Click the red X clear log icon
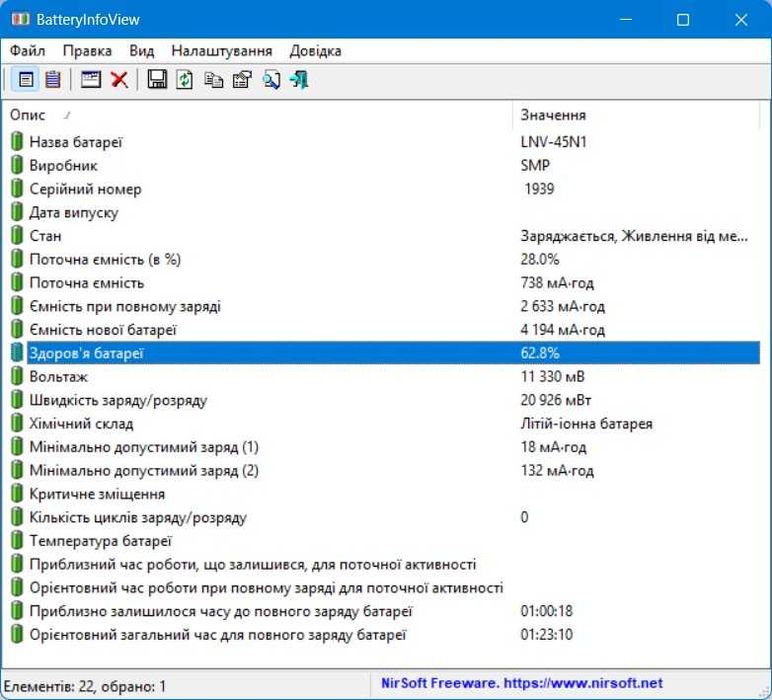This screenshot has height=700, width=772. pos(119,79)
